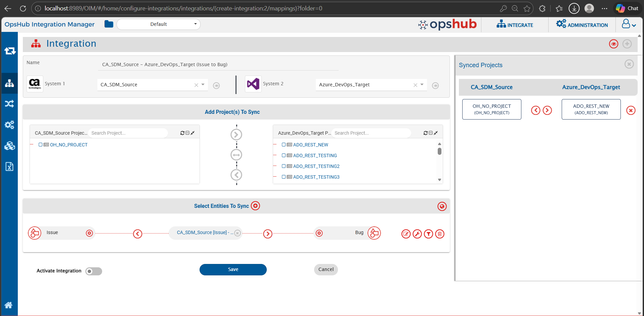This screenshot has width=644, height=316.
Task: Open the filter icon for Issue-Bug mapping
Action: pos(428,234)
